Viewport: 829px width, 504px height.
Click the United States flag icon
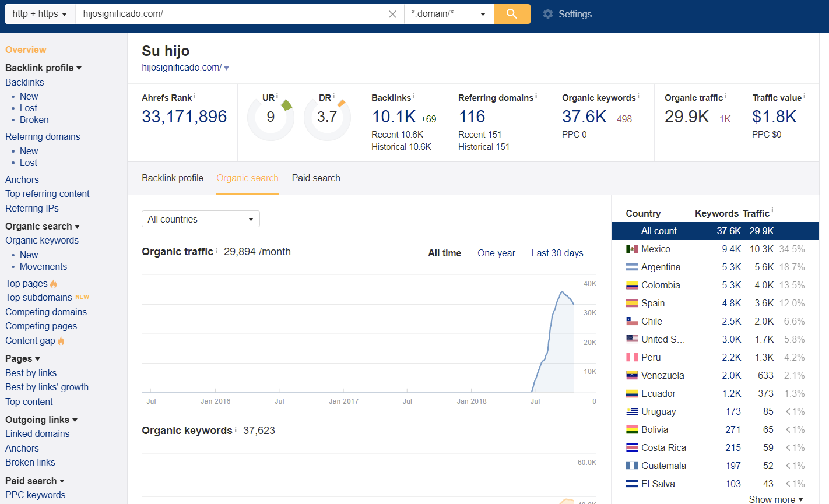631,339
